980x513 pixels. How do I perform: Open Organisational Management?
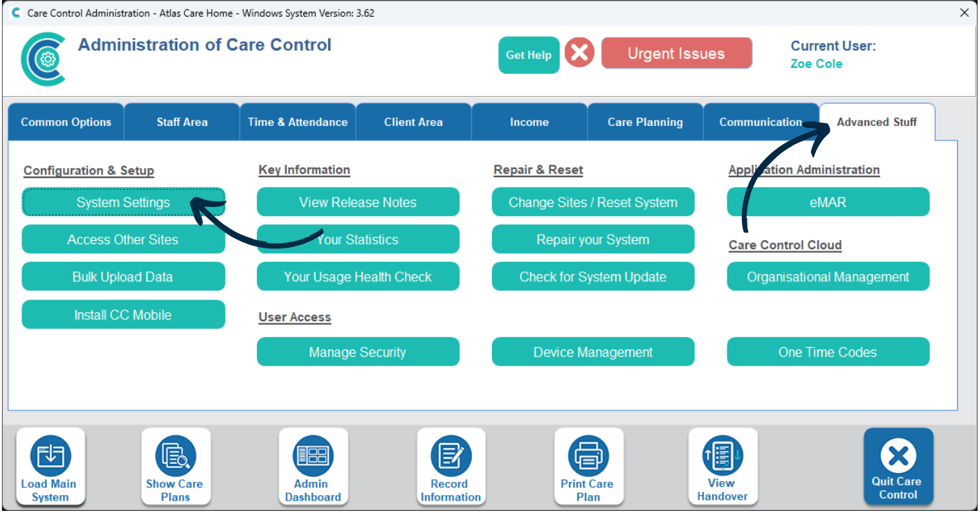point(828,277)
